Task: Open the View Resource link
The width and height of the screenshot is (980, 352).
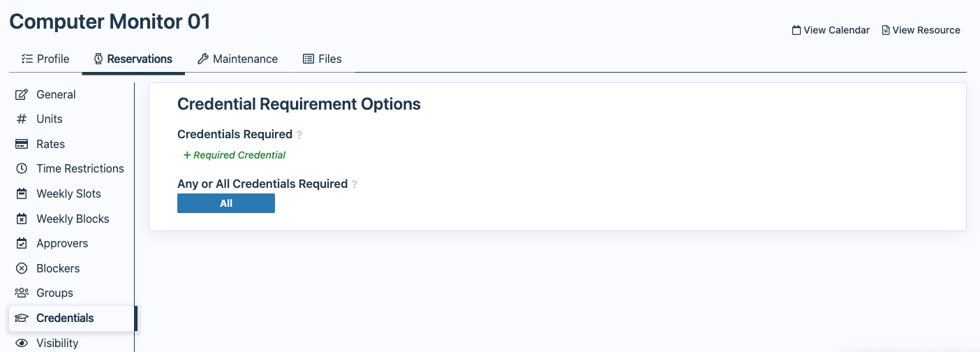Action: pos(921,30)
